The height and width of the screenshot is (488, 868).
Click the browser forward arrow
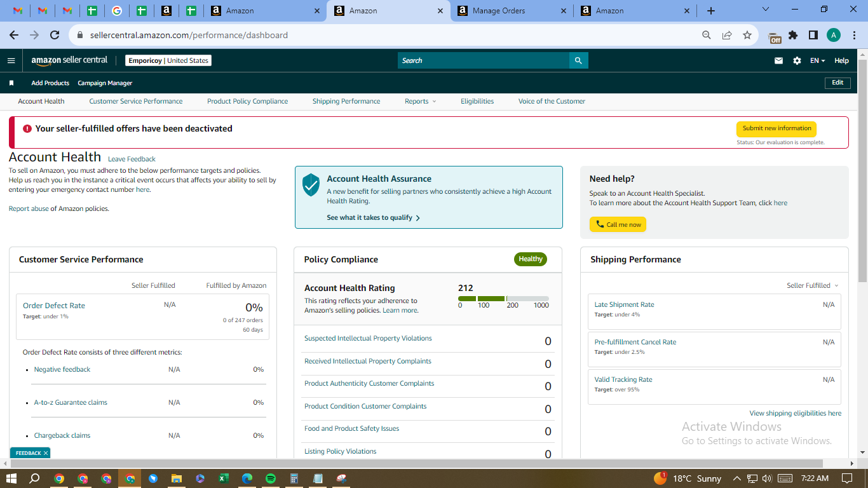34,35
